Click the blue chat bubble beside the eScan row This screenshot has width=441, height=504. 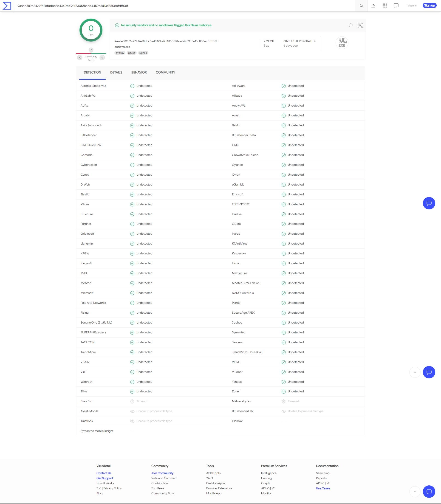click(429, 203)
